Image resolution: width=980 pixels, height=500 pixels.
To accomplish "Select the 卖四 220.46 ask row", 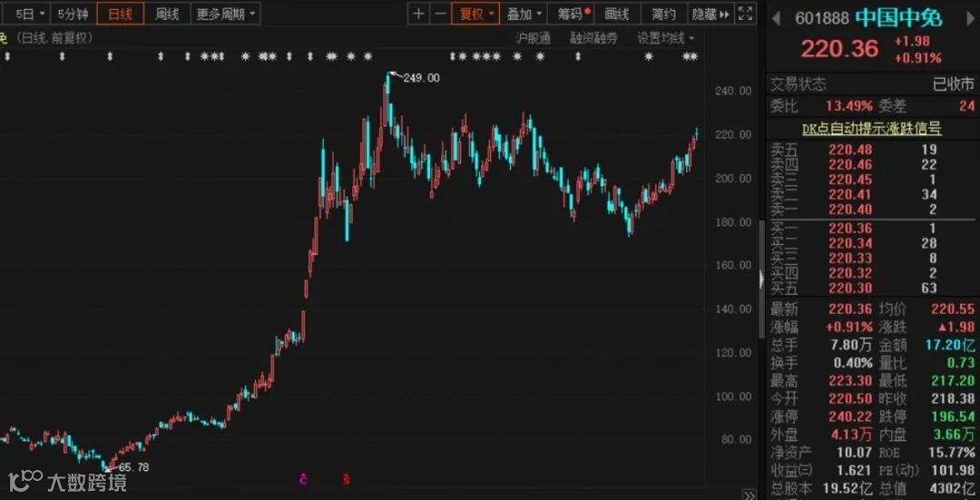I will click(872, 164).
